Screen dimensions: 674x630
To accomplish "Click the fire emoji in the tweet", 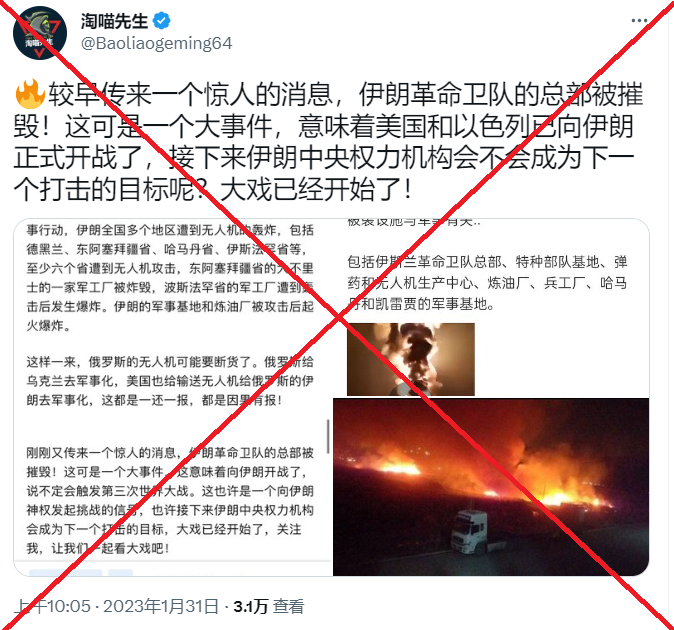I will point(30,94).
